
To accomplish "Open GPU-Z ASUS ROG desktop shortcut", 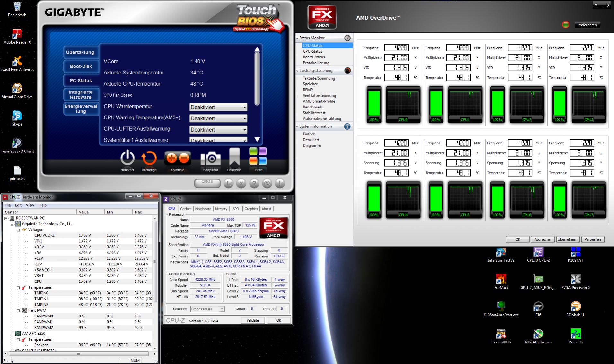I will coord(538,279).
